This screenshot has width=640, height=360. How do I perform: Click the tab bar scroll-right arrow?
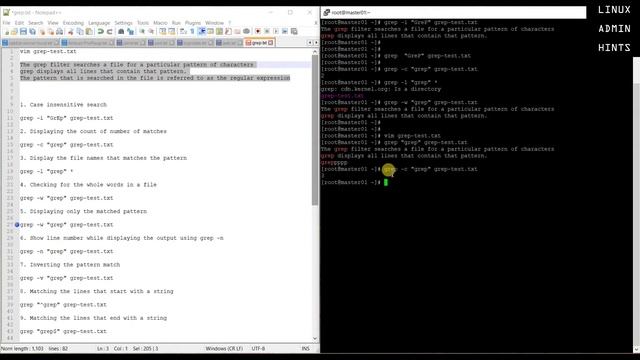316,42
